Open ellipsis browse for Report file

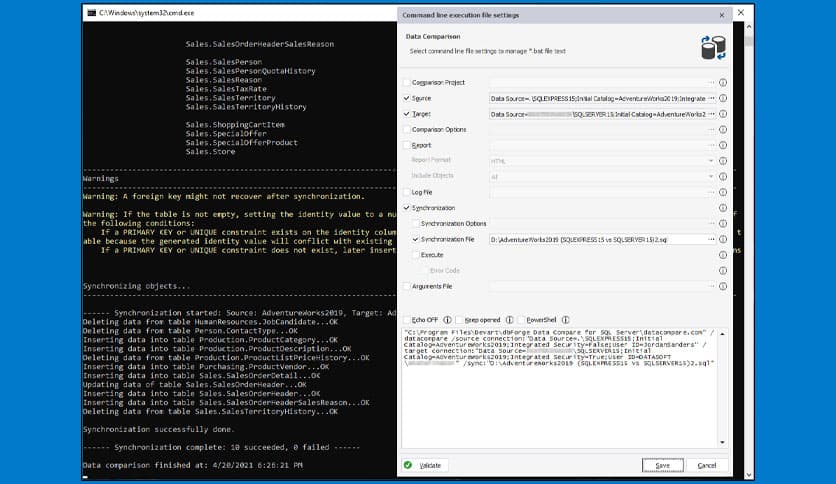[x=711, y=145]
